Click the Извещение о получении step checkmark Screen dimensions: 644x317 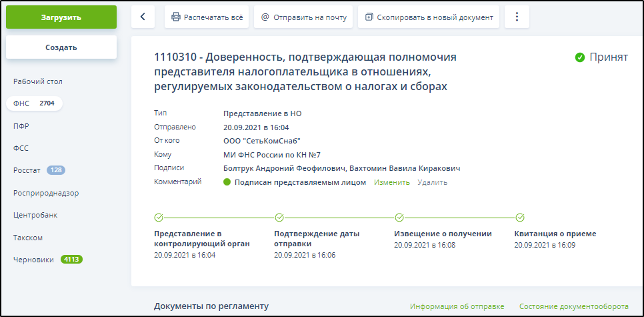coord(399,218)
